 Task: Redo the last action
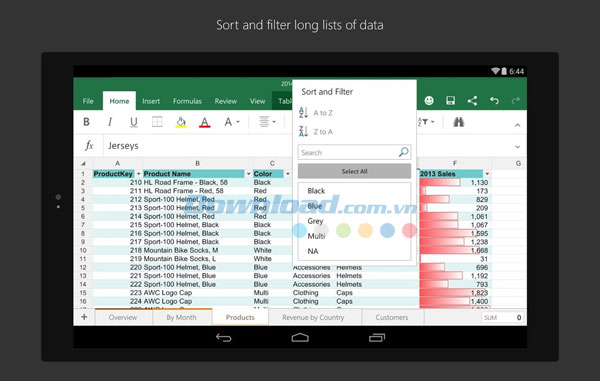[515, 101]
